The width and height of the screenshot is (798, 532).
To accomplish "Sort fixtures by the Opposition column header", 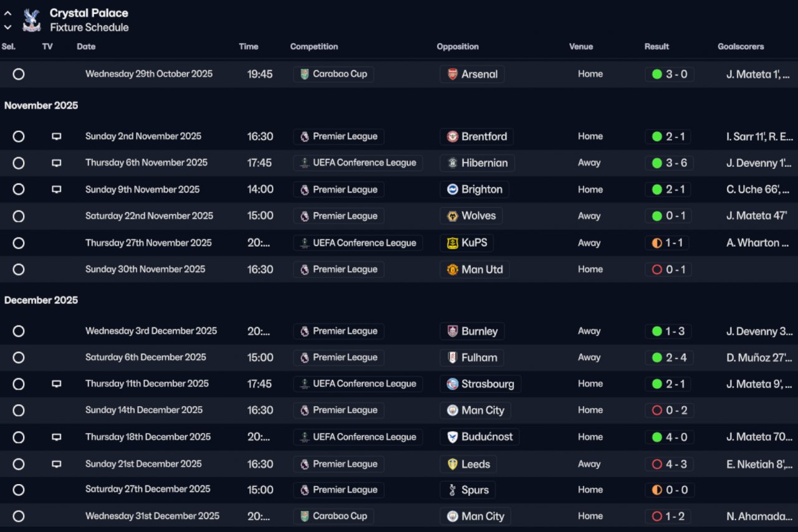I will pos(458,47).
